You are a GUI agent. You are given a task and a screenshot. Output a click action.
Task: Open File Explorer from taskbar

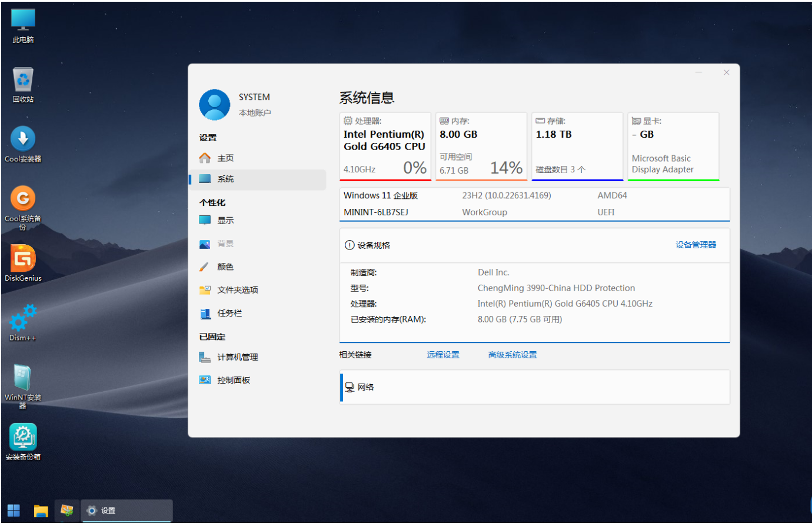(41, 510)
